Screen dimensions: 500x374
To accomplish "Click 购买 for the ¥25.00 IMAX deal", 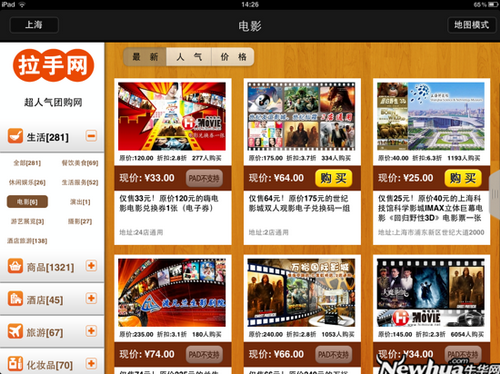I will [x=463, y=178].
